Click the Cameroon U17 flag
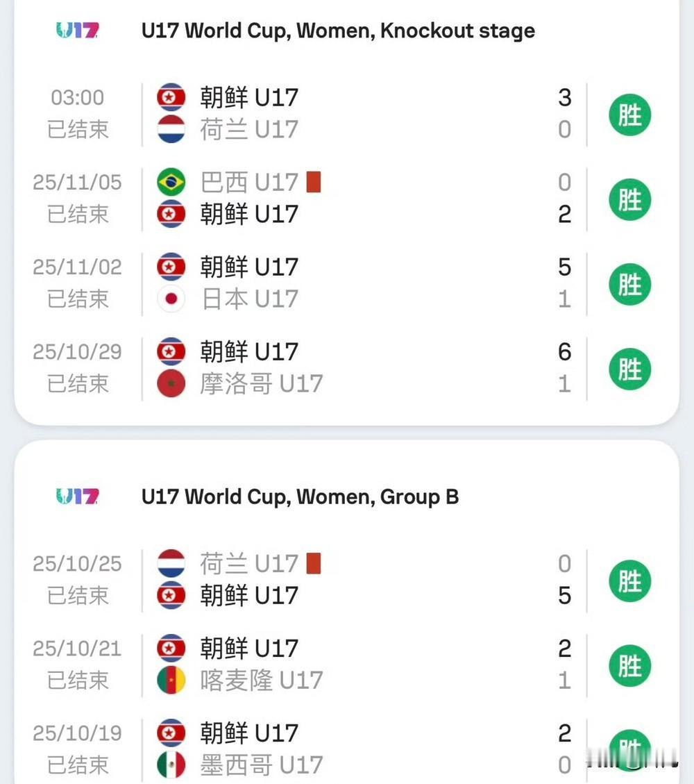 tap(171, 681)
